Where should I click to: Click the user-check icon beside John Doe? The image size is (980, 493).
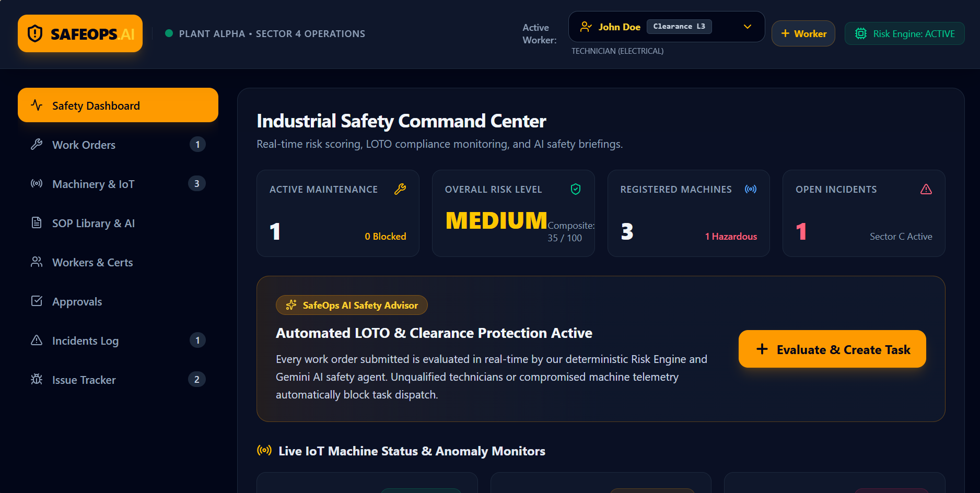click(586, 27)
